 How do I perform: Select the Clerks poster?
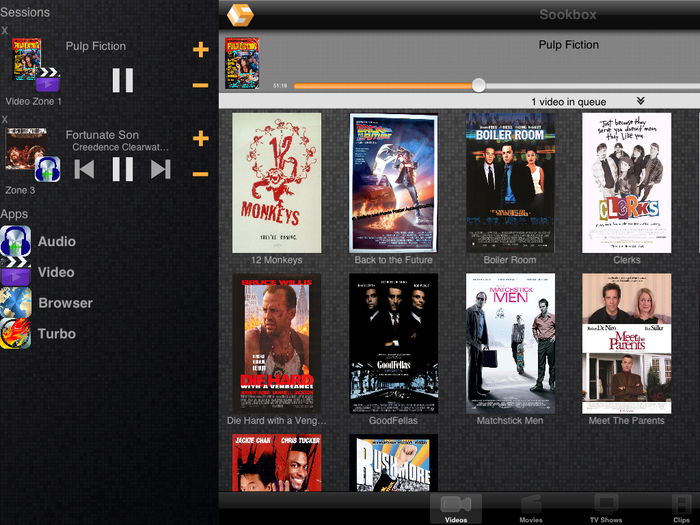tap(626, 183)
